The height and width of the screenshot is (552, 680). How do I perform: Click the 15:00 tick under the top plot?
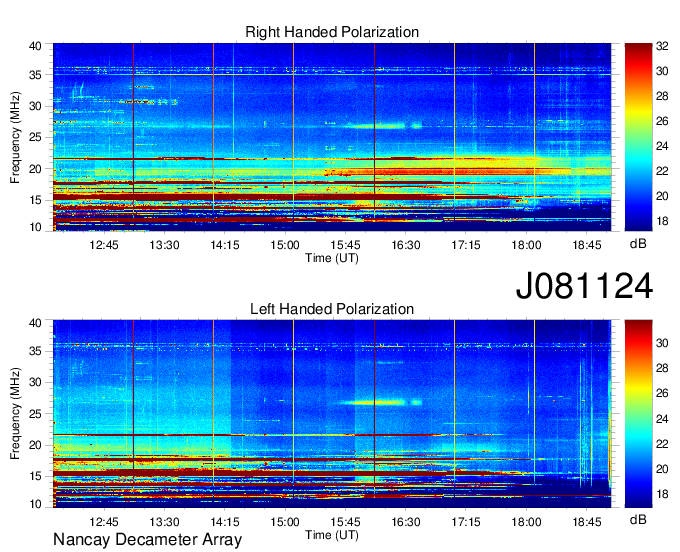click(285, 245)
